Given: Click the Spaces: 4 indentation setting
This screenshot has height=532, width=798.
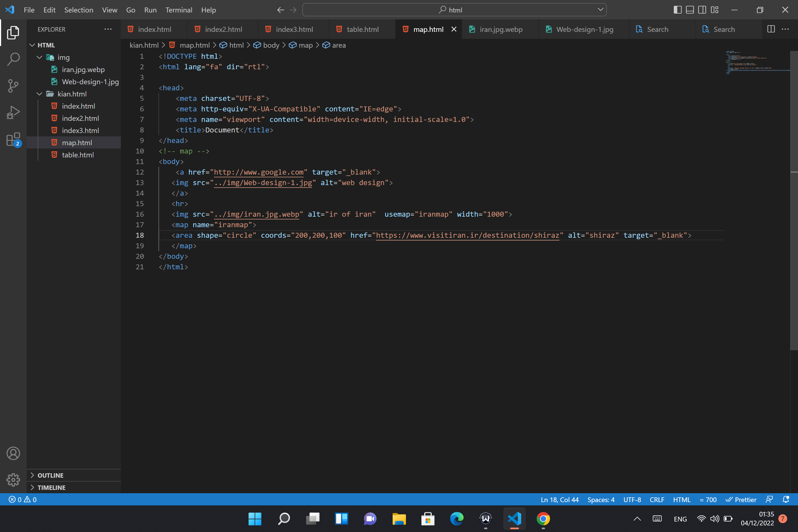Looking at the screenshot, I should (x=601, y=499).
